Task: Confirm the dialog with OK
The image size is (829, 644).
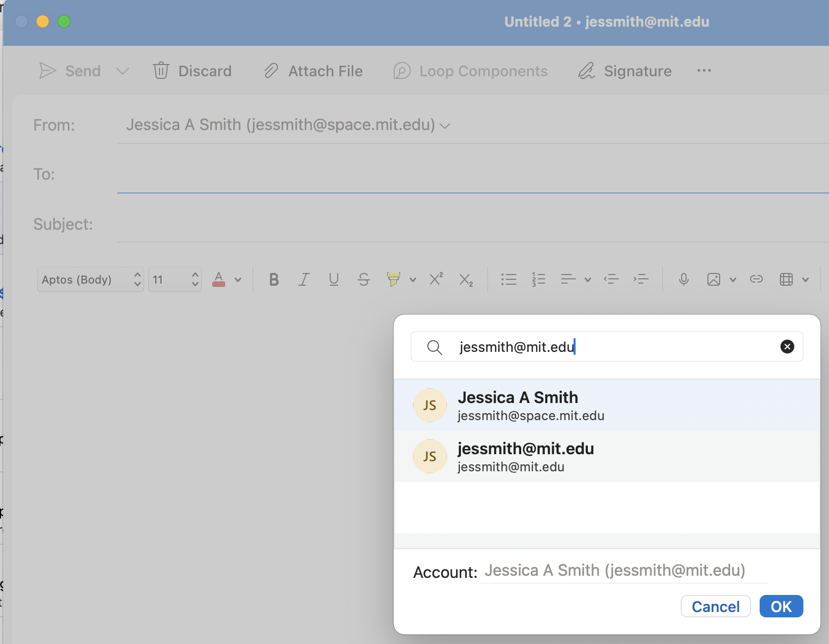Action: click(782, 607)
